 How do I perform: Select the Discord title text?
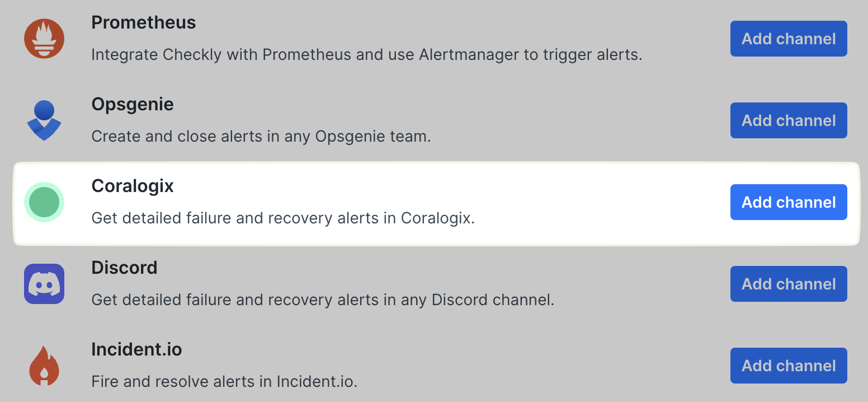(x=124, y=268)
